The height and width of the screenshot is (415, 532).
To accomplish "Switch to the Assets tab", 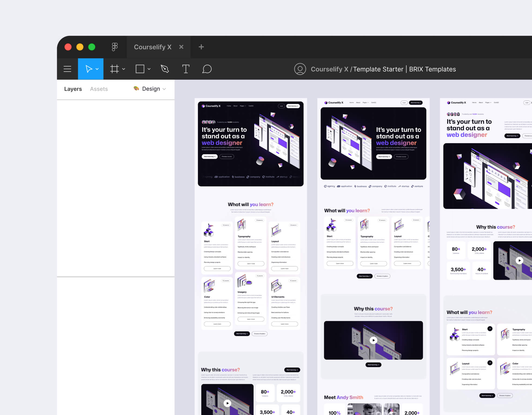I will tap(99, 89).
